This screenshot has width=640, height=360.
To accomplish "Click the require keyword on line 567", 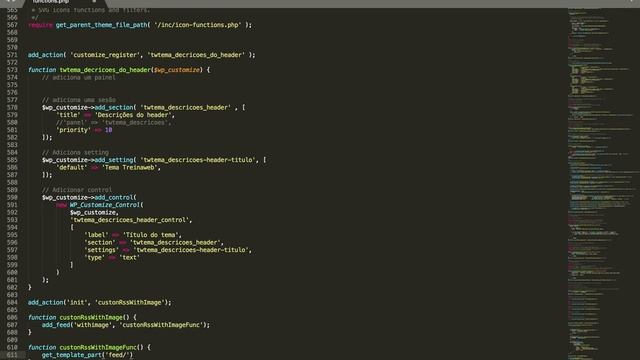I will (40, 25).
